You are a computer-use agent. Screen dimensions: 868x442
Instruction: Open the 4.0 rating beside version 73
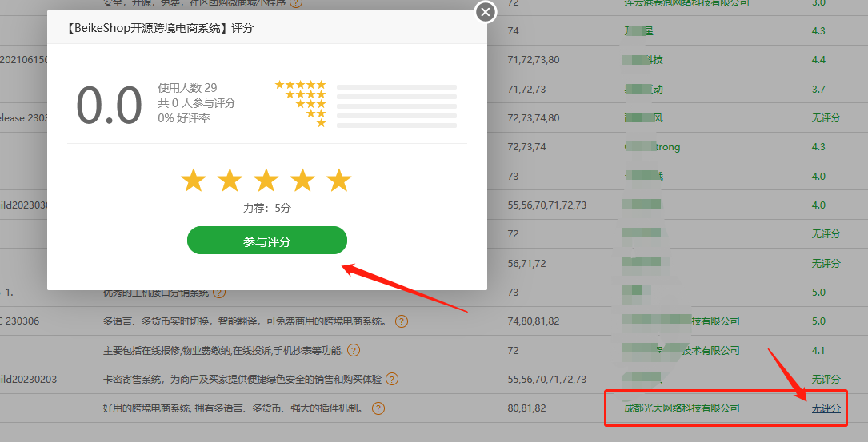tap(818, 176)
